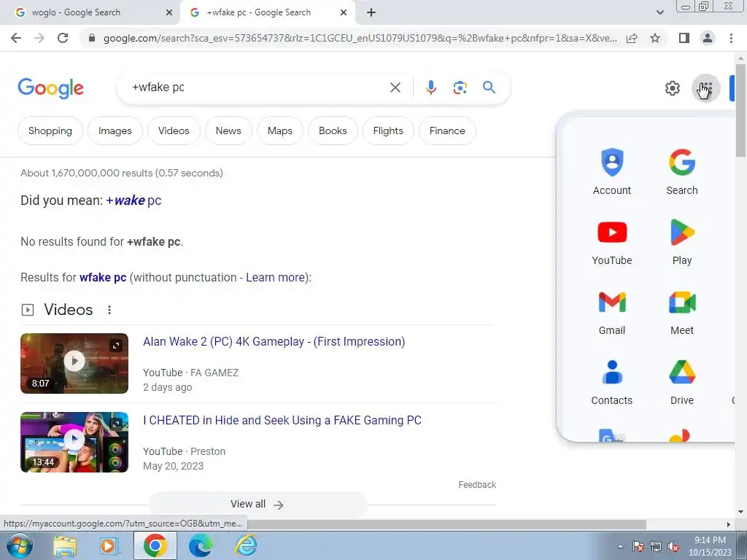Filter results by Images
This screenshot has height=560, width=747.
point(115,131)
